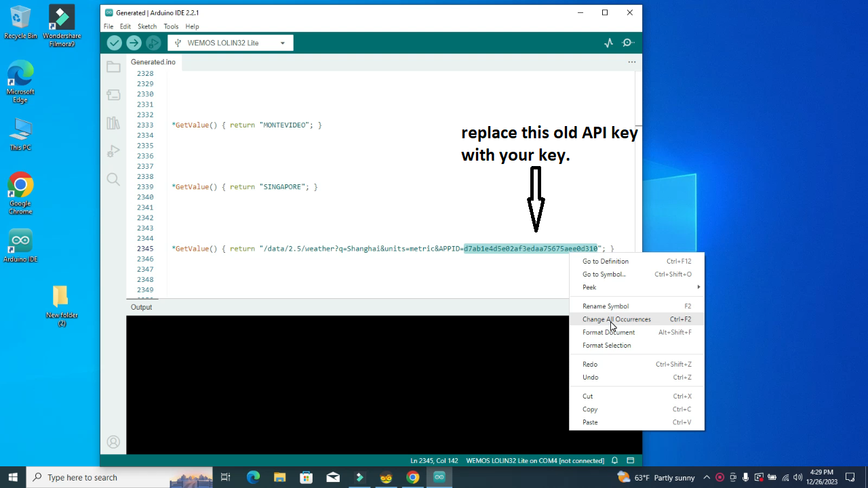The width and height of the screenshot is (868, 488).
Task: Click Ln 2345, Col 142 in status bar
Action: 434,461
